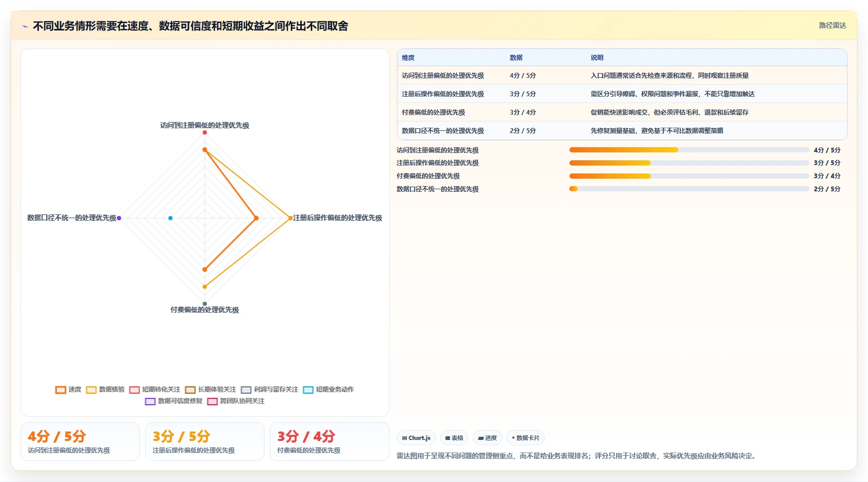Click the purple radar point on left axis
Screen dimensions: 868x482
[119, 218]
